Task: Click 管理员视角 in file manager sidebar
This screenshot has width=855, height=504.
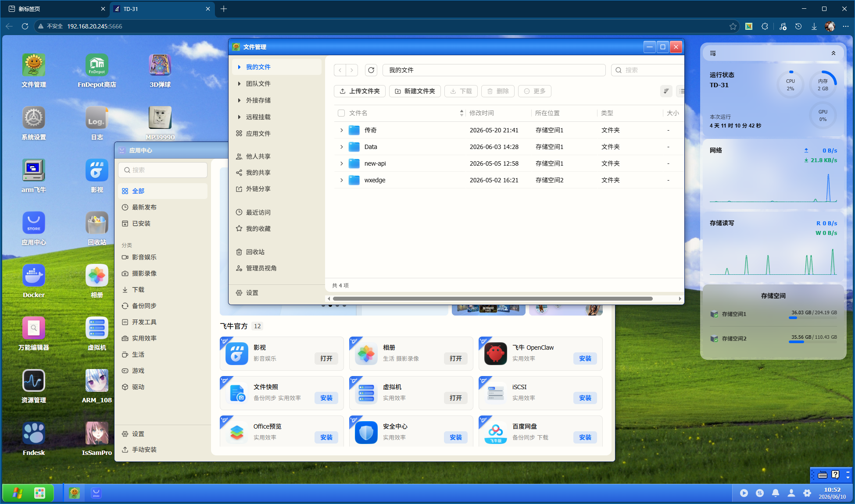Action: click(277, 268)
